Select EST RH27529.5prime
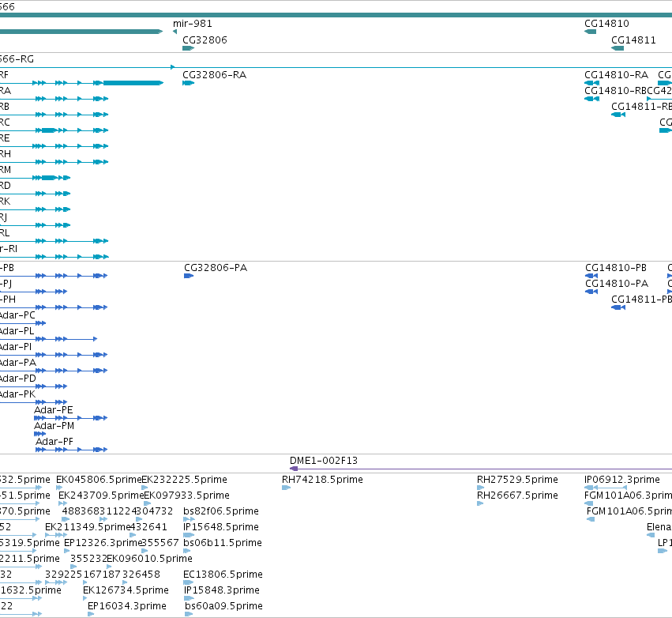The image size is (672, 618). pyautogui.click(x=517, y=480)
